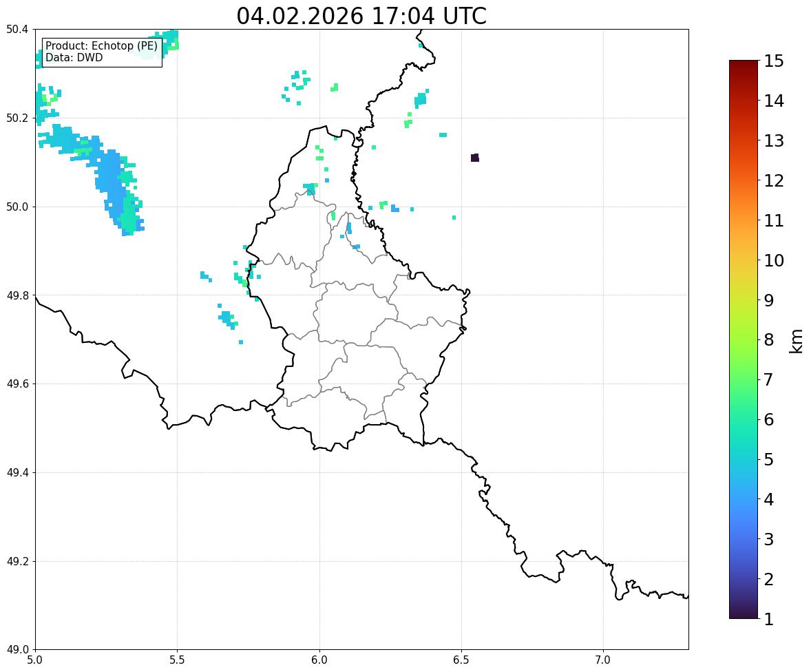Click the colorbar tick label 3
Image resolution: width=811 pixels, height=672 pixels.
tap(769, 539)
